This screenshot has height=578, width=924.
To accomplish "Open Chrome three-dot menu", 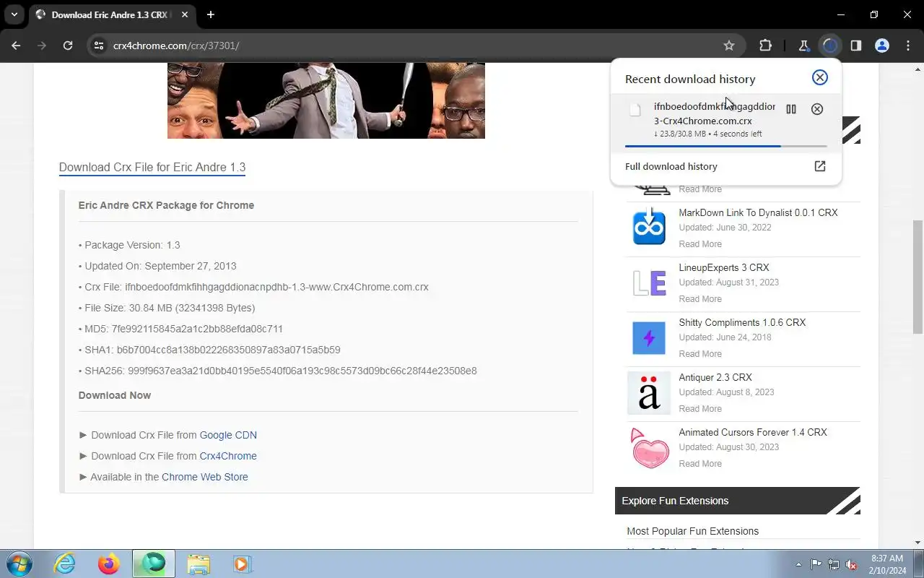I will 908,46.
